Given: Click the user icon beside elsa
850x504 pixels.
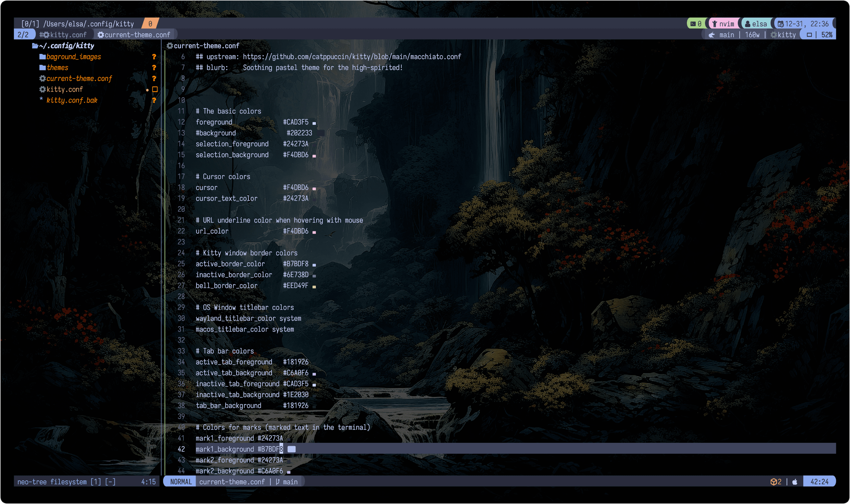Looking at the screenshot, I should [x=747, y=24].
